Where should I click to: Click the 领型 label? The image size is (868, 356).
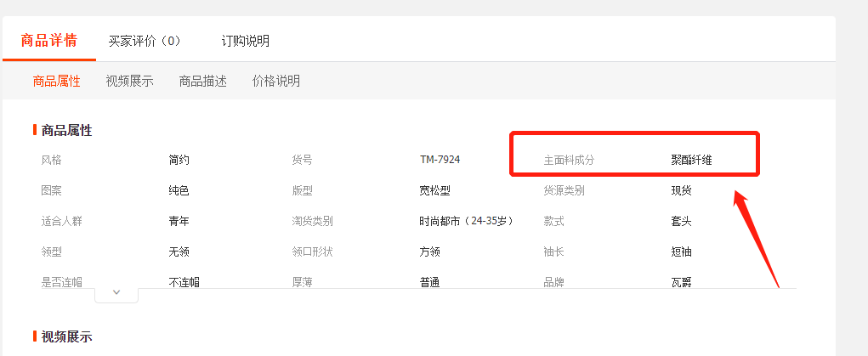[52, 251]
